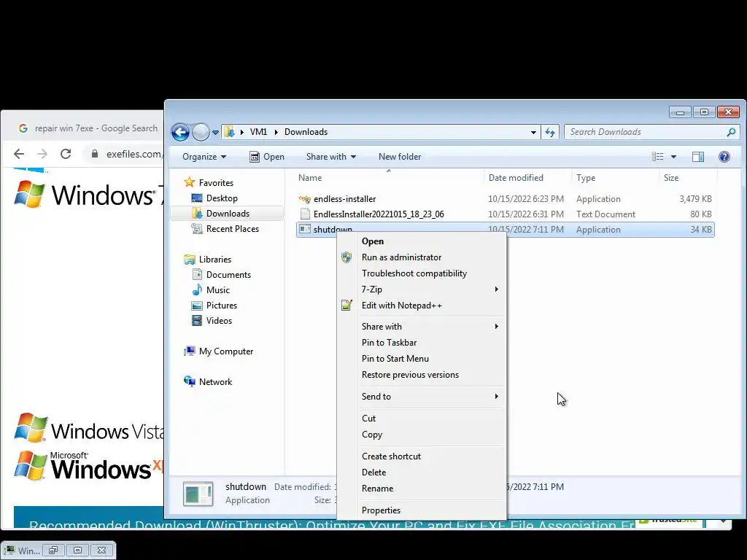This screenshot has height=560, width=747.
Task: Expand the view options dropdown arrow
Action: (x=673, y=157)
